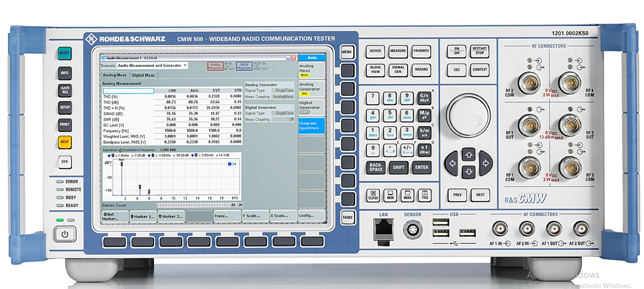Screen dimensions: 644x289
Task: Open the Y Scale settings
Action: pyautogui.click(x=255, y=216)
